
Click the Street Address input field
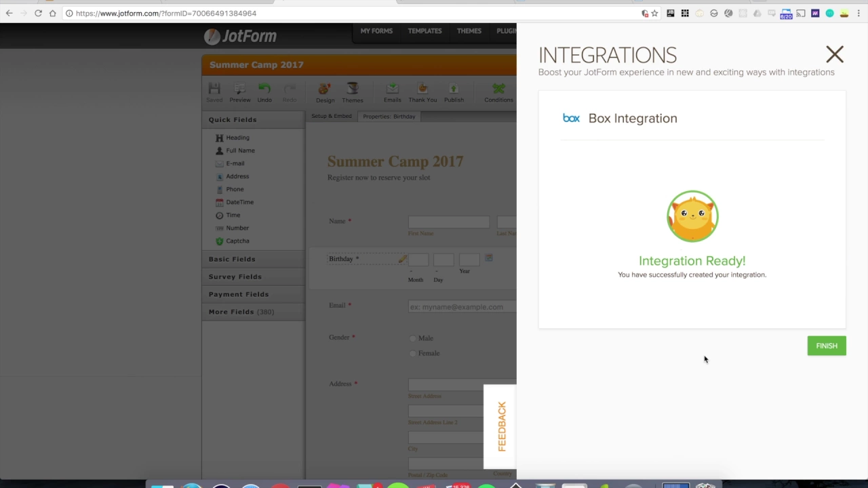[462, 385]
